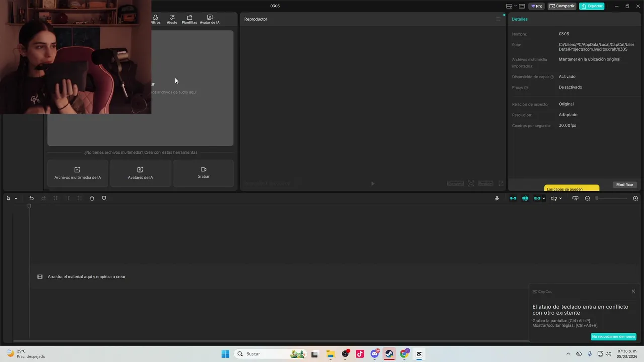This screenshot has height=362, width=644.
Task: Expand the selection tool dropdown arrow
Action: coord(16,198)
